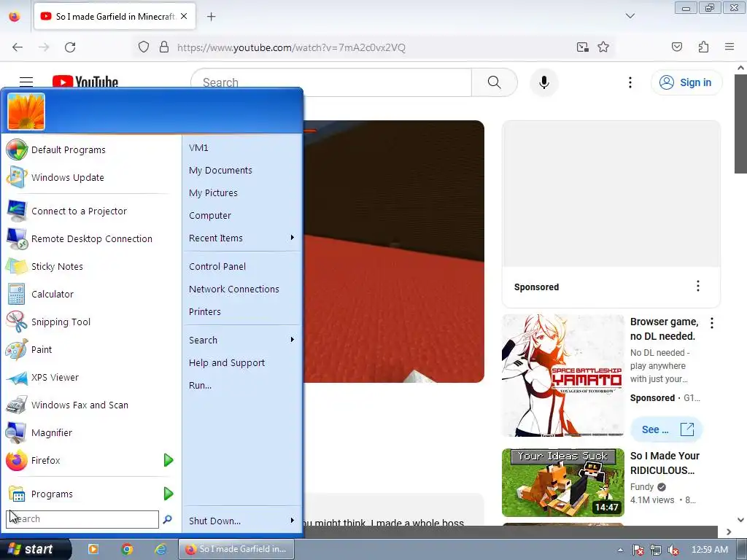
Task: Open Network Connections
Action: (234, 289)
